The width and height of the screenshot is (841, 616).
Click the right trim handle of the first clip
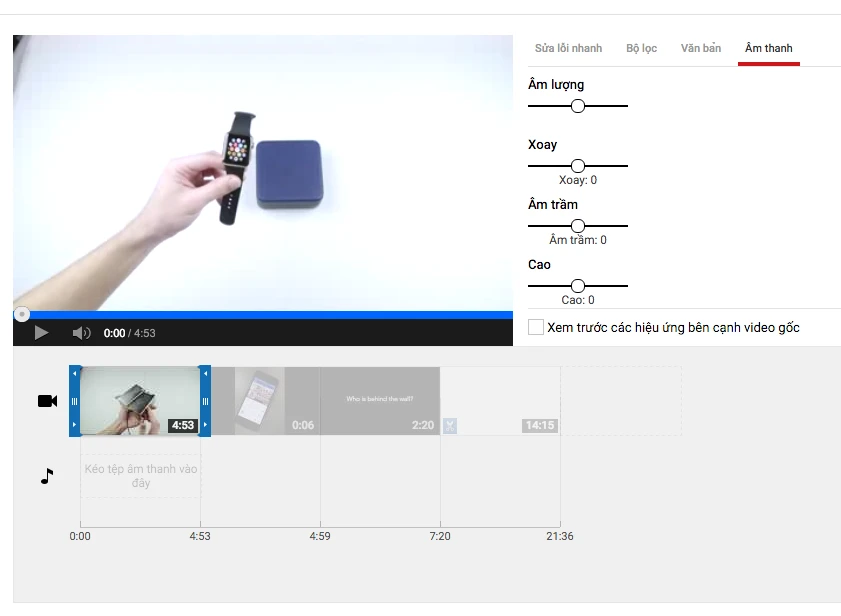pos(204,400)
